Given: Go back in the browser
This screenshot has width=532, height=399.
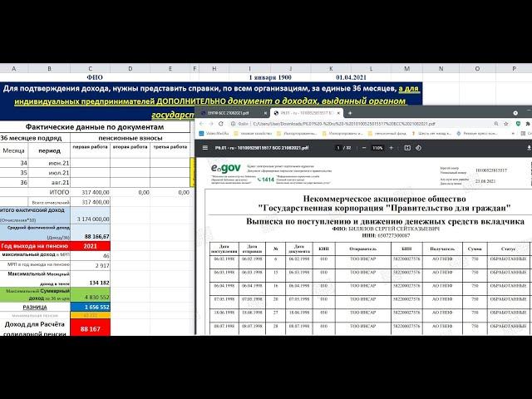Looking at the screenshot, I should [202, 124].
